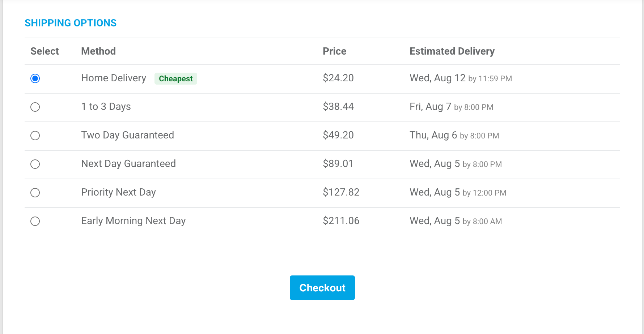This screenshot has width=644, height=334.
Task: Click the Home Delivery method label
Action: tap(114, 78)
